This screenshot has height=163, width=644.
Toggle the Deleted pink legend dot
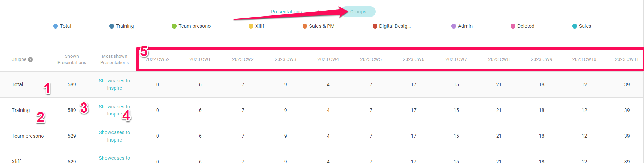click(513, 26)
